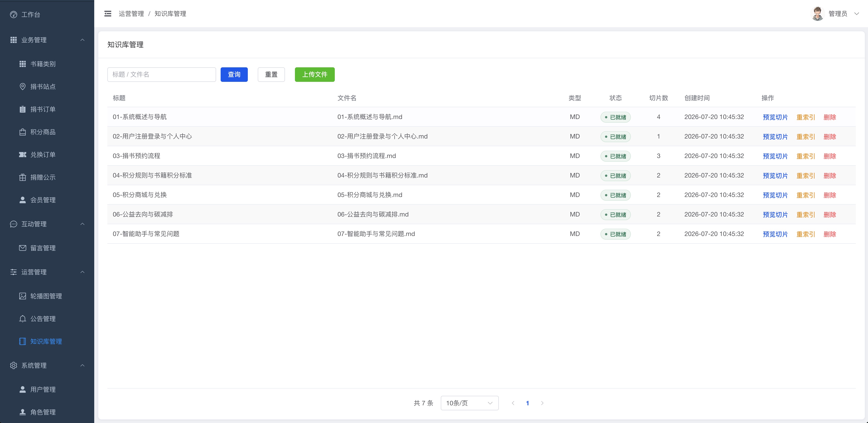Click the 捐赠公示 gift box icon
The width and height of the screenshot is (868, 423).
point(23,177)
